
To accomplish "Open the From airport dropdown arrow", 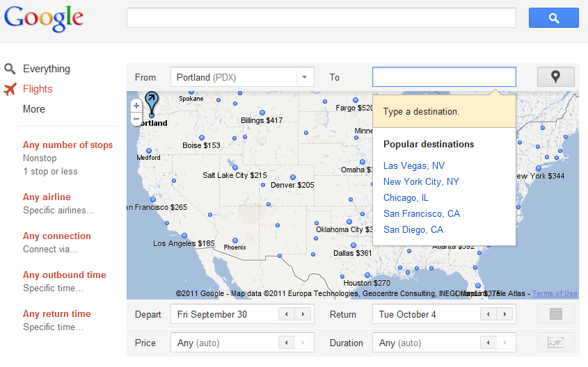I will 305,77.
